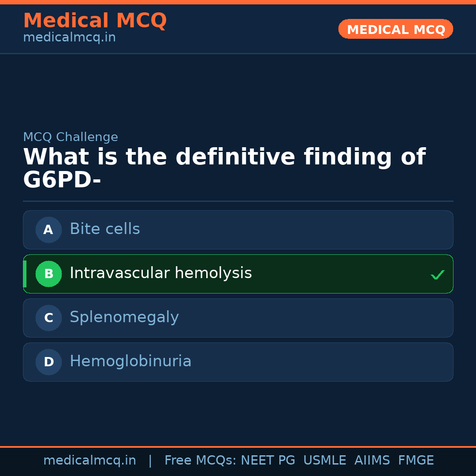Image resolution: width=476 pixels, height=476 pixels.
Task: Open medicalmcq.in link under the header title
Action: (x=69, y=38)
